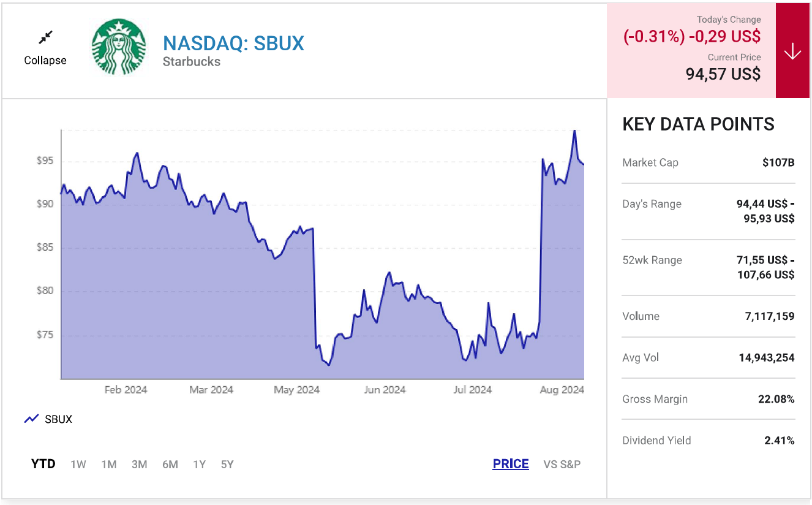This screenshot has width=812, height=505.
Task: Show the 6M chart range
Action: (170, 465)
